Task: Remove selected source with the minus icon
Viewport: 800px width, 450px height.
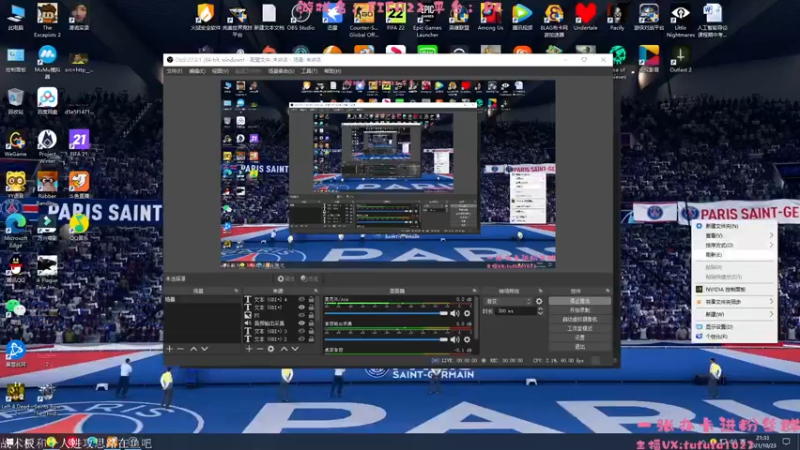Action: tap(260, 349)
